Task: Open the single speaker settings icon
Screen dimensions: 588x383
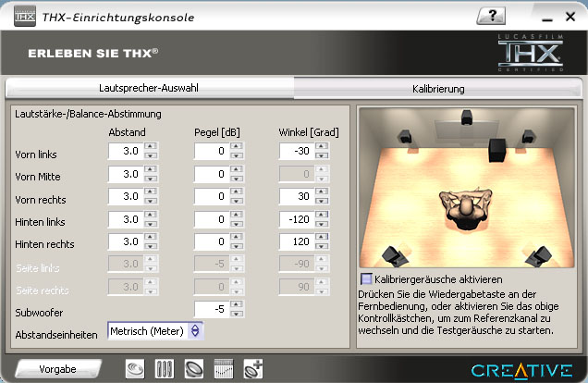Action: 194,369
